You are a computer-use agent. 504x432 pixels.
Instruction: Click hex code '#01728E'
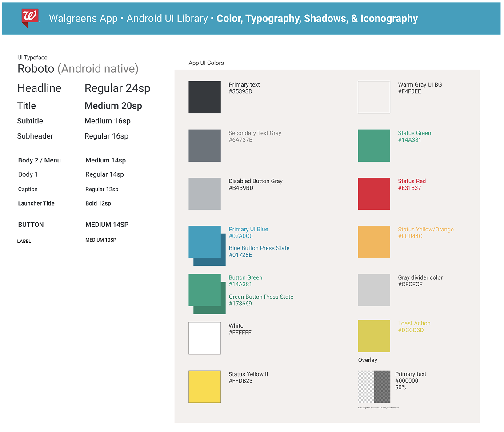coord(240,255)
